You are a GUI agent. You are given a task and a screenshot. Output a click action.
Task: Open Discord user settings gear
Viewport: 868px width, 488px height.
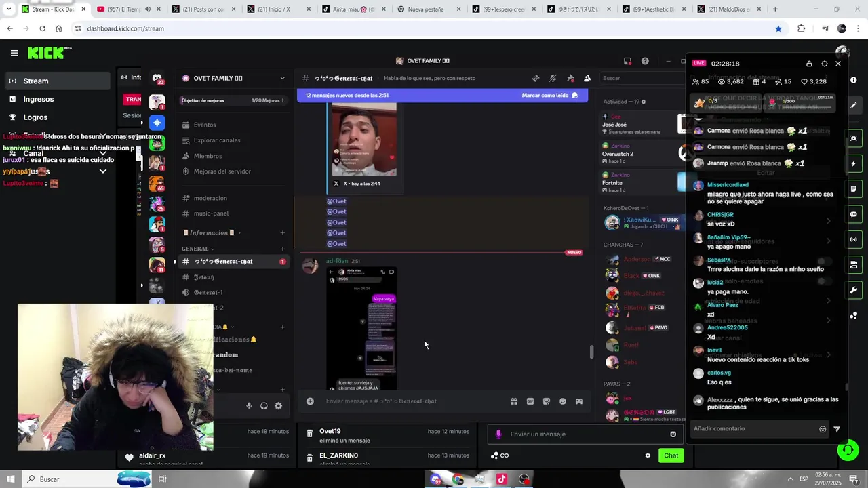[x=278, y=406]
